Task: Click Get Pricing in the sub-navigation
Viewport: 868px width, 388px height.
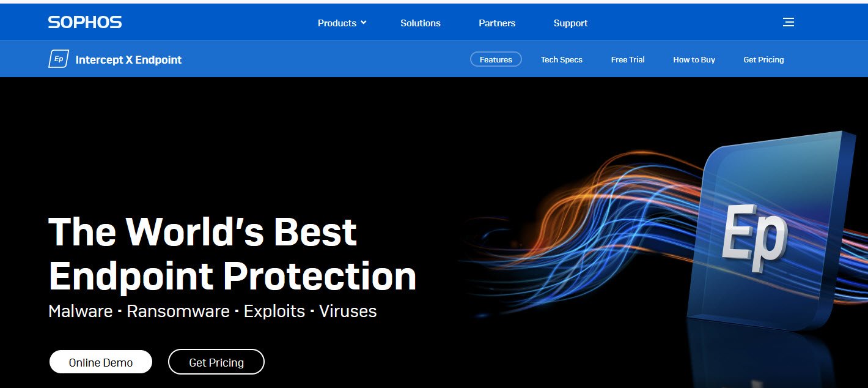Action: pyautogui.click(x=763, y=59)
